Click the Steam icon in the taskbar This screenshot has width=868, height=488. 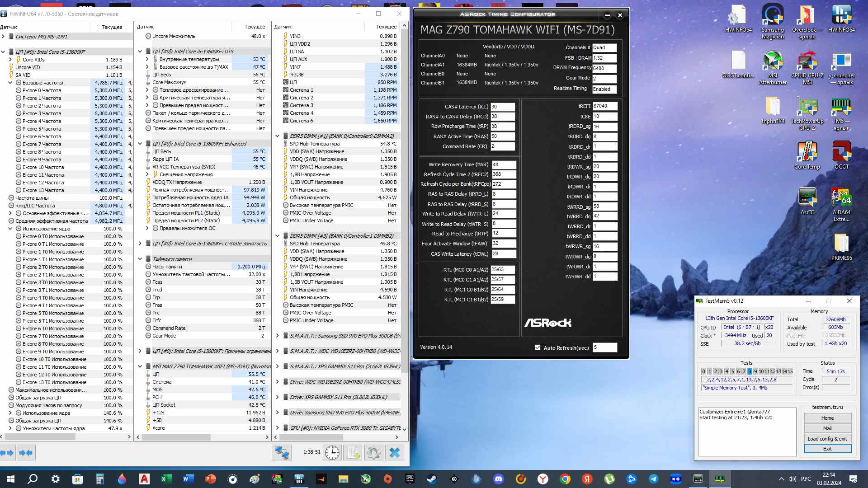tap(432, 479)
